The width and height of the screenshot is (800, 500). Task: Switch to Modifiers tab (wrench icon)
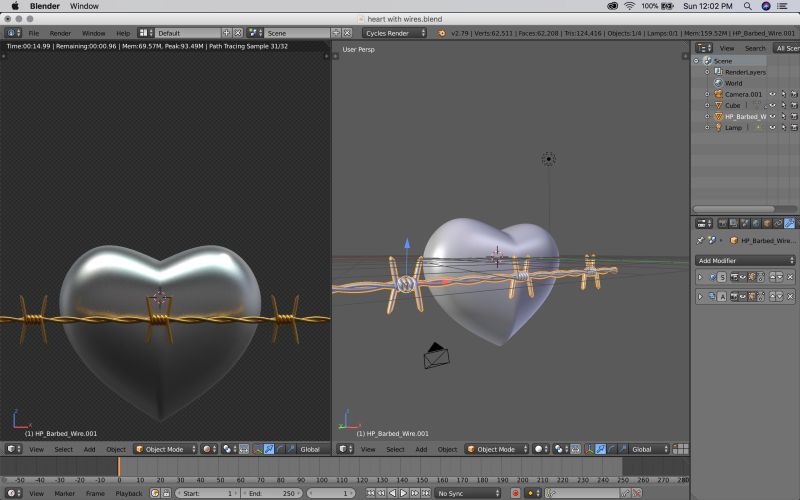click(789, 223)
